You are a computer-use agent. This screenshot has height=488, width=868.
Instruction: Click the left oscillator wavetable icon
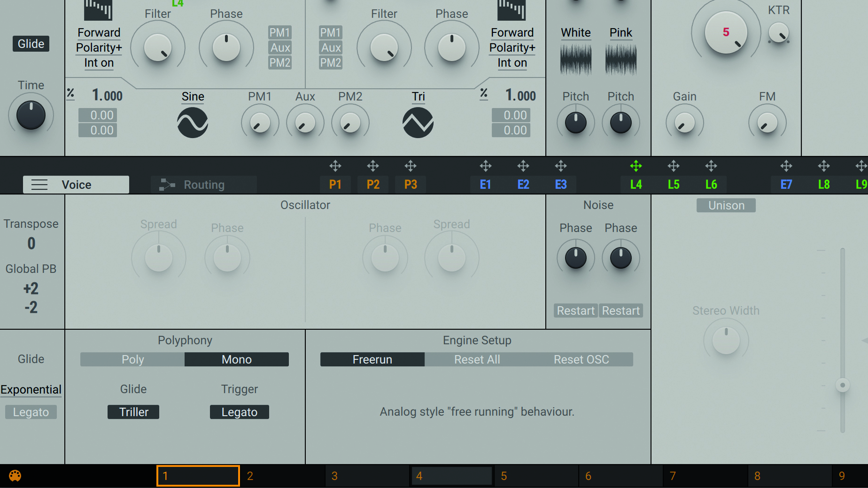(x=98, y=9)
